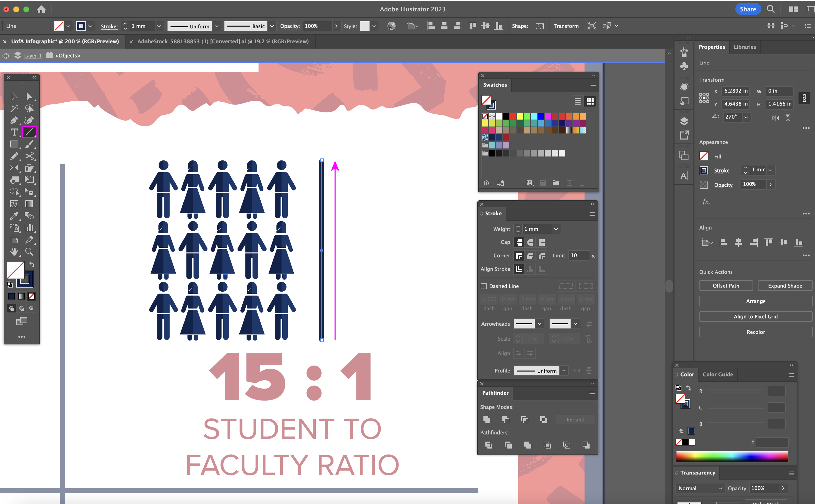Switch Swatches panel to list view
Screen dimensions: 815x504
click(x=578, y=101)
